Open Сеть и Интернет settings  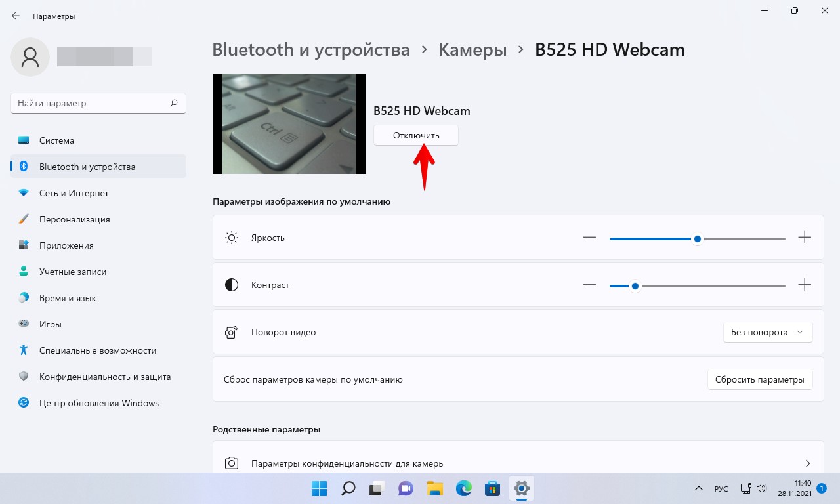point(98,193)
